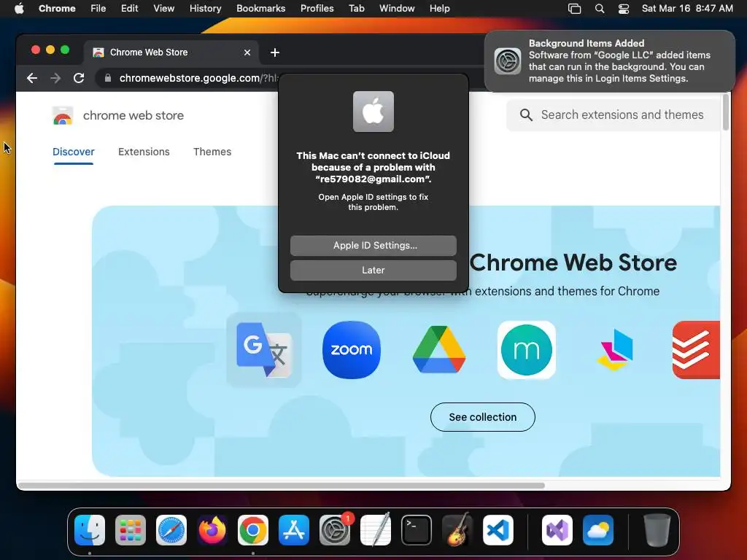The width and height of the screenshot is (747, 560).
Task: Open a new browser tab
Action: coord(275,52)
